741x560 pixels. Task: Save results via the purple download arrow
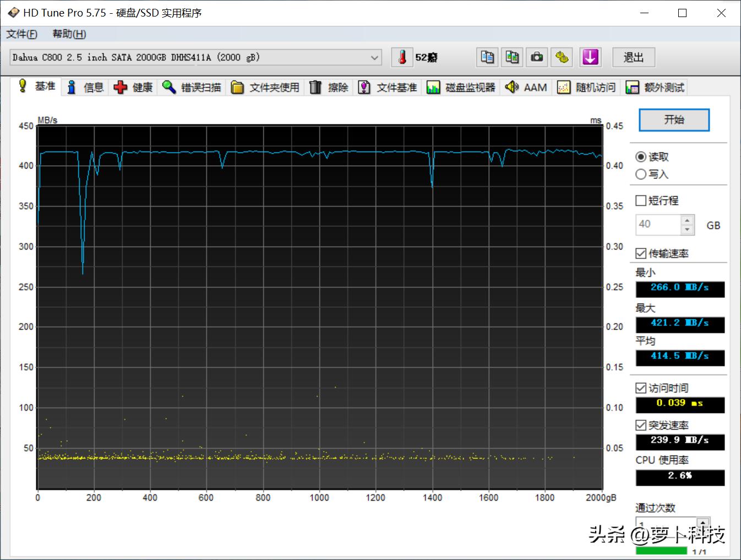[x=590, y=57]
